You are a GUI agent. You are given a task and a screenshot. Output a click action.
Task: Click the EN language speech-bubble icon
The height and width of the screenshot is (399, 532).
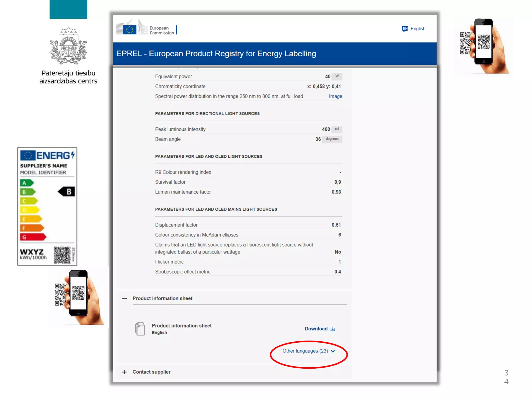click(405, 29)
